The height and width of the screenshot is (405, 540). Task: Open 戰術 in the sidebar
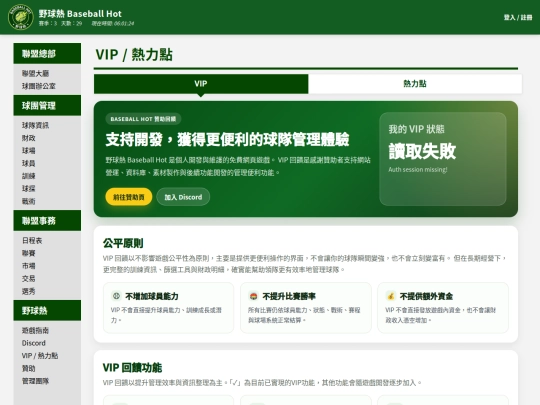(29, 201)
